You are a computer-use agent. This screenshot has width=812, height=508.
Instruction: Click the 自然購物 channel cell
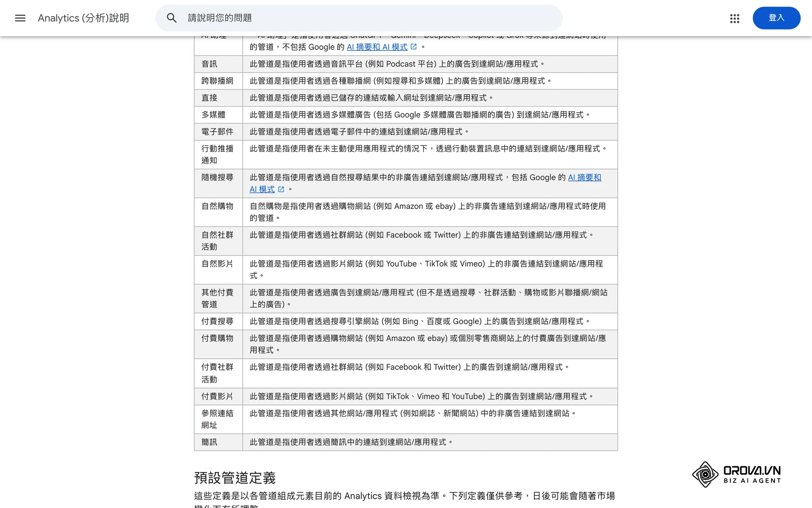coord(218,212)
